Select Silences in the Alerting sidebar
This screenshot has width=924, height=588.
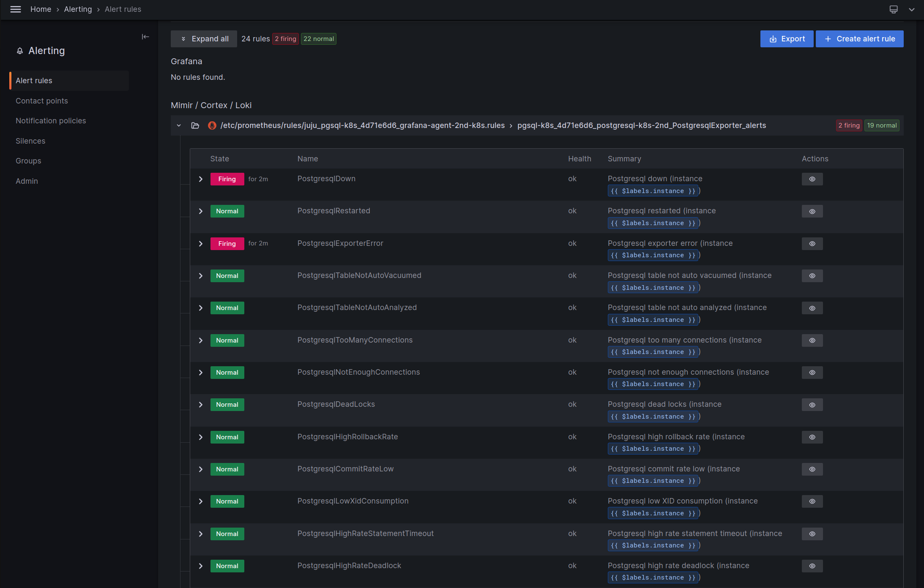[x=30, y=141]
